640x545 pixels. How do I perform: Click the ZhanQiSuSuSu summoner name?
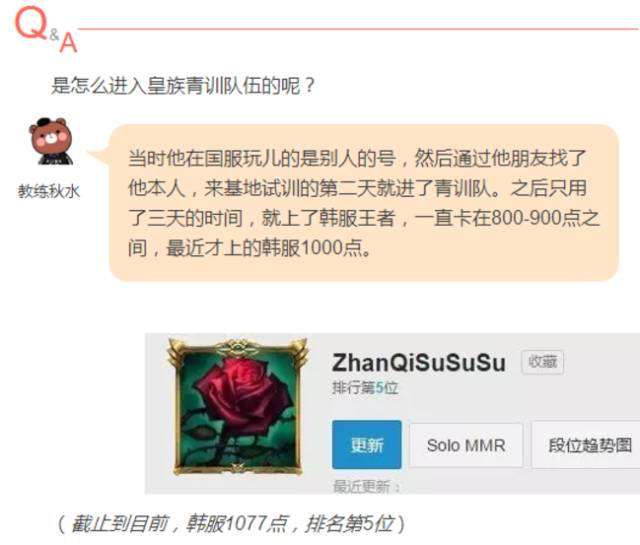pyautogui.click(x=419, y=363)
